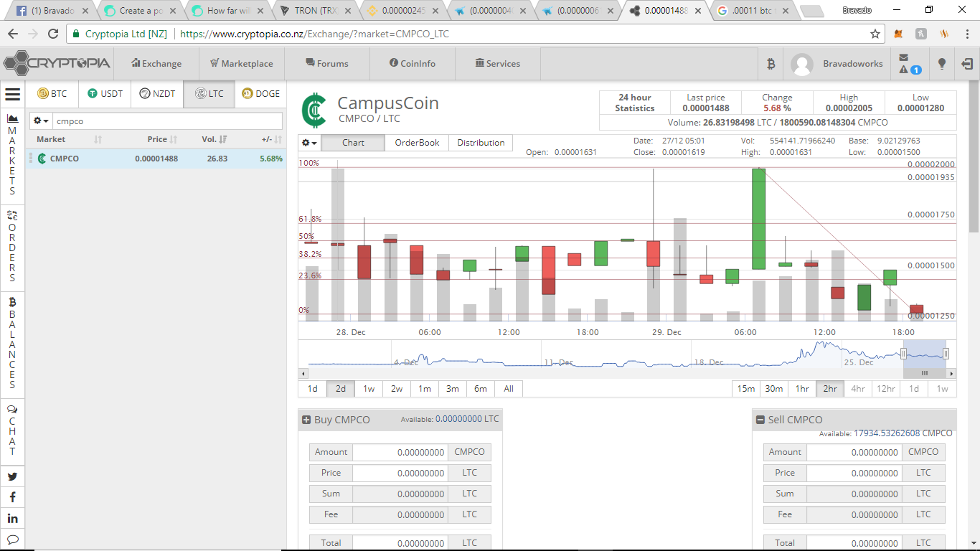Go back using the browser back arrow
Screen dimensions: 980x551
click(x=13, y=34)
